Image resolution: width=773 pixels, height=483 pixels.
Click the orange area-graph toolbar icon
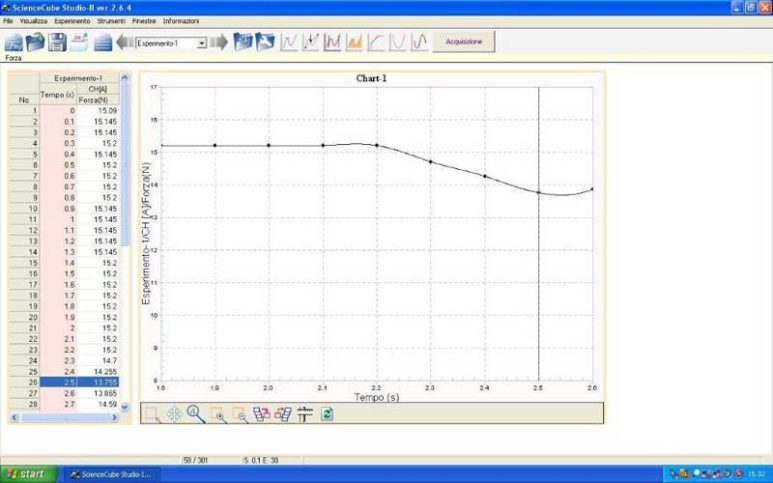354,43
